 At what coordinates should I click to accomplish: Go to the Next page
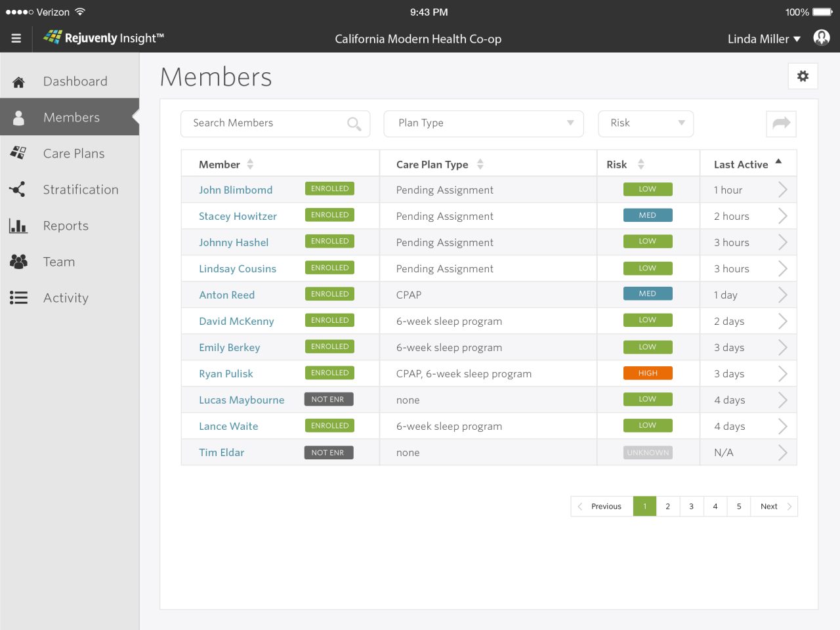774,506
